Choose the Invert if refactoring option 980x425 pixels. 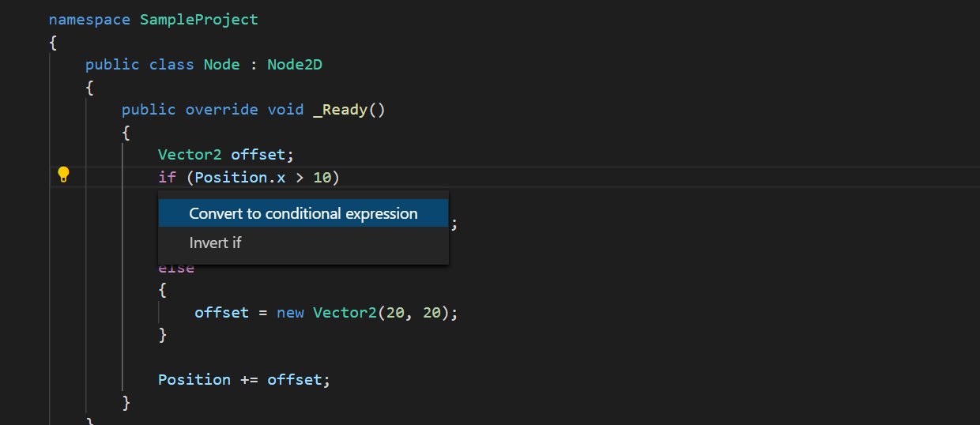[216, 243]
